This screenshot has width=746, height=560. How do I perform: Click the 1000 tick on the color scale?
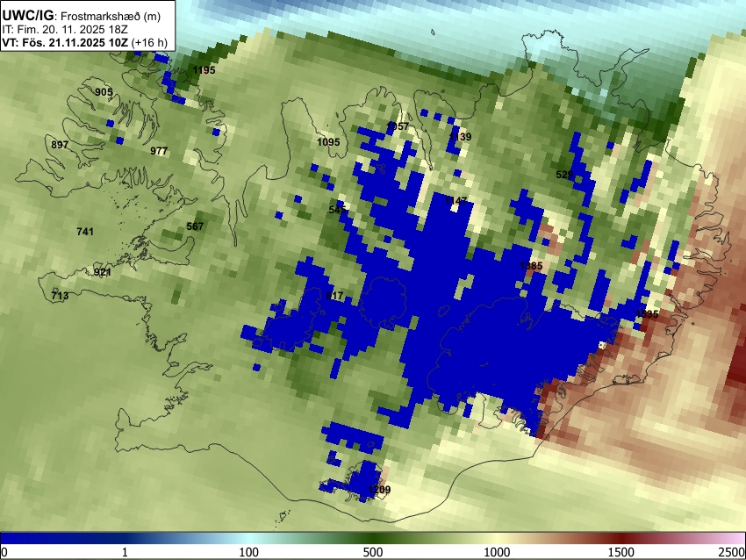(497, 552)
